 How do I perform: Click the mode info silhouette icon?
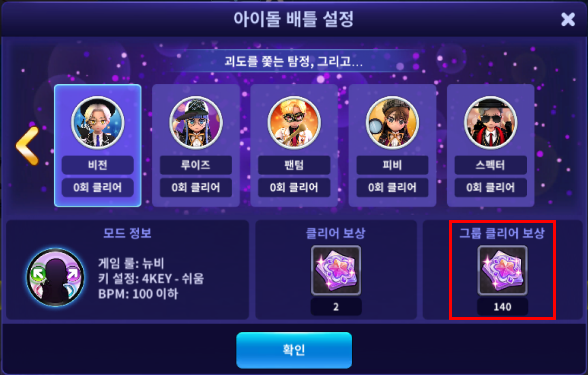click(56, 278)
